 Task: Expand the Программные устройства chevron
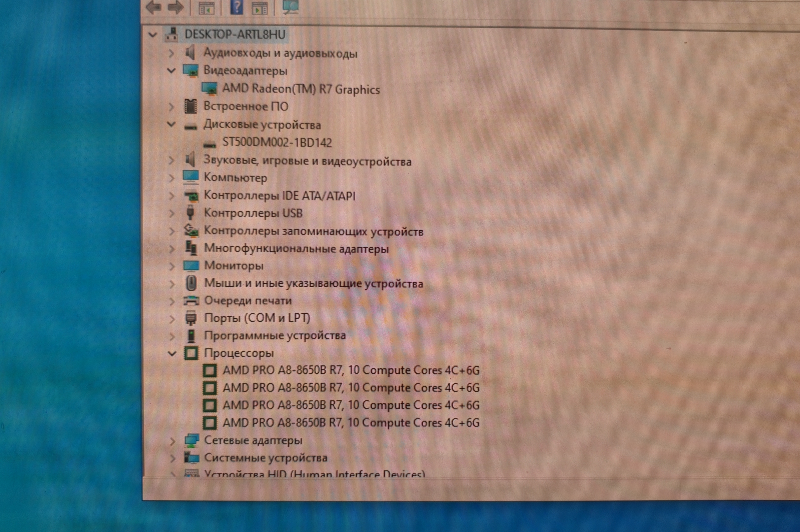click(171, 336)
